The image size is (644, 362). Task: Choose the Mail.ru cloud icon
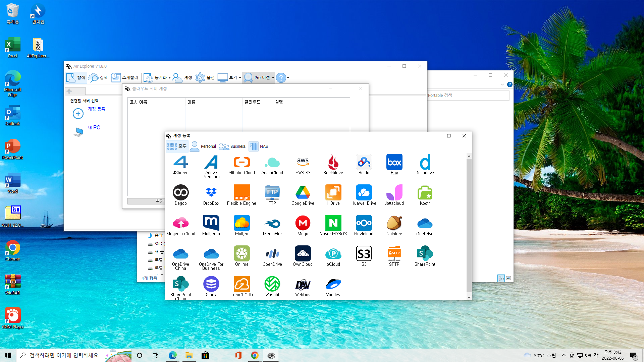241,226
